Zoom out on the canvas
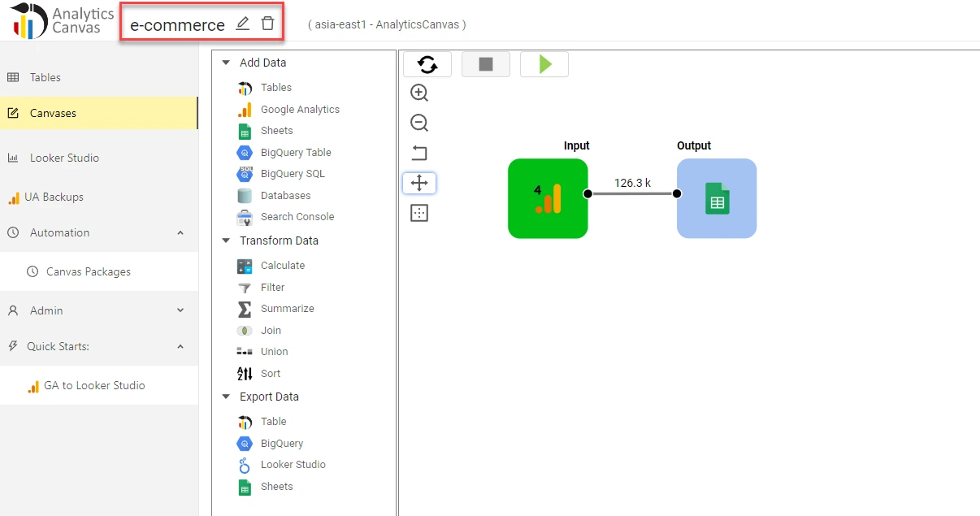This screenshot has height=516, width=980. 419,123
